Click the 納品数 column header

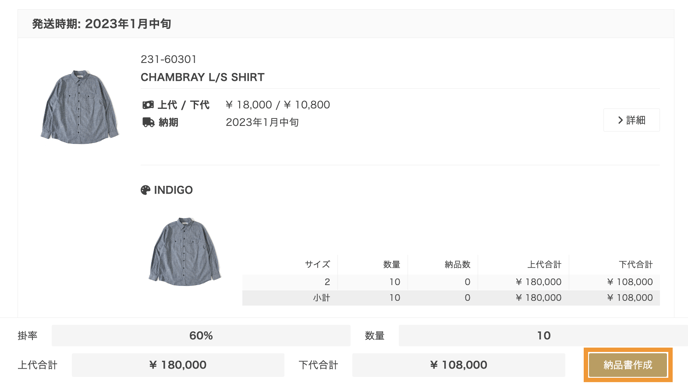point(457,265)
